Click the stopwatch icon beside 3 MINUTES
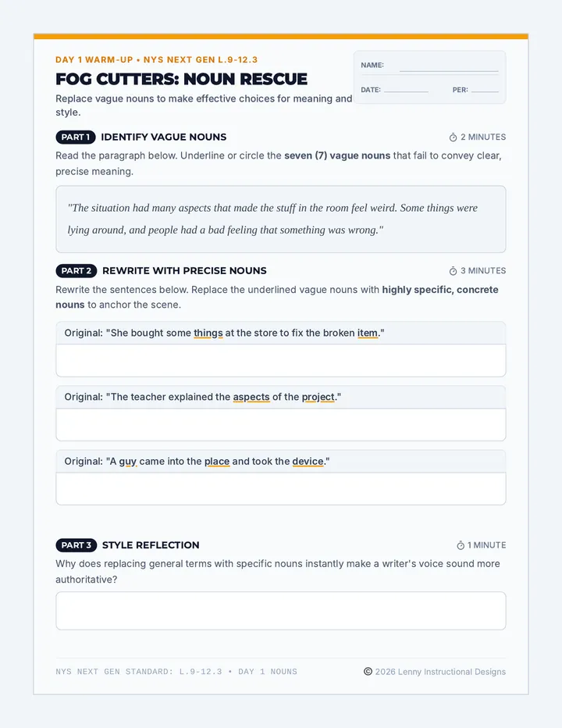Image resolution: width=562 pixels, height=728 pixels. tap(453, 271)
